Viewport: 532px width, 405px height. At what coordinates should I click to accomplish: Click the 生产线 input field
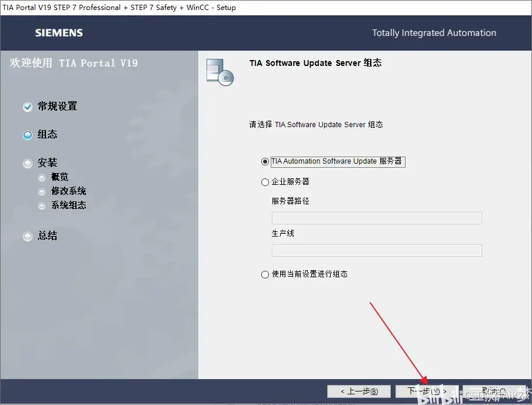(377, 251)
